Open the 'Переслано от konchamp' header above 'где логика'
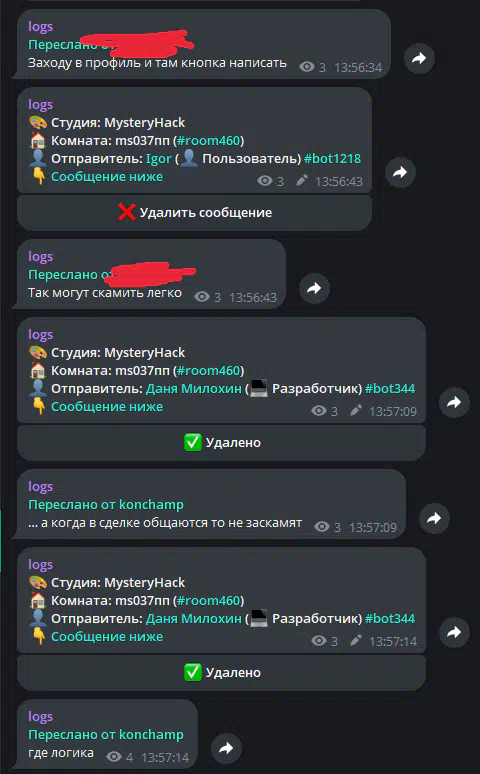This screenshot has height=774, width=480. point(106,735)
